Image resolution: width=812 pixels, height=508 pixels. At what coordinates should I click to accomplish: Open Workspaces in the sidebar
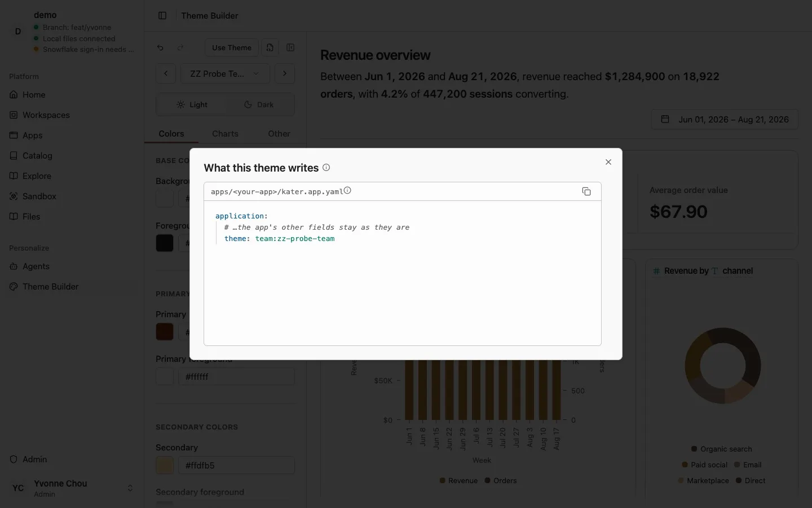(x=72, y=115)
